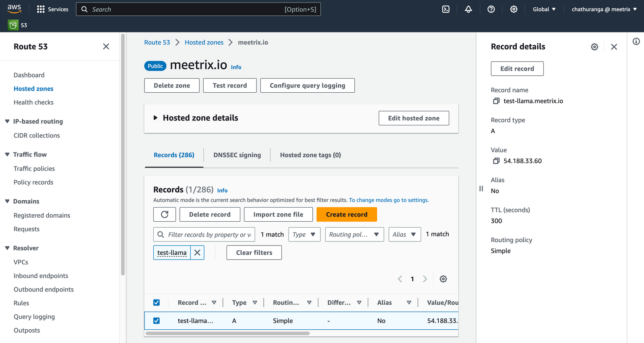The image size is (644, 343).
Task: Open the info panel icon
Action: tap(636, 42)
